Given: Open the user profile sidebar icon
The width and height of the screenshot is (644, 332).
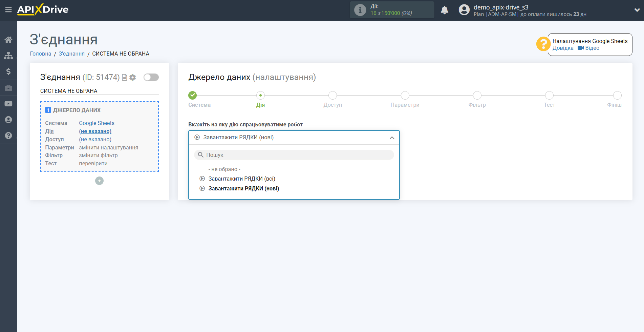Looking at the screenshot, I should [x=8, y=120].
